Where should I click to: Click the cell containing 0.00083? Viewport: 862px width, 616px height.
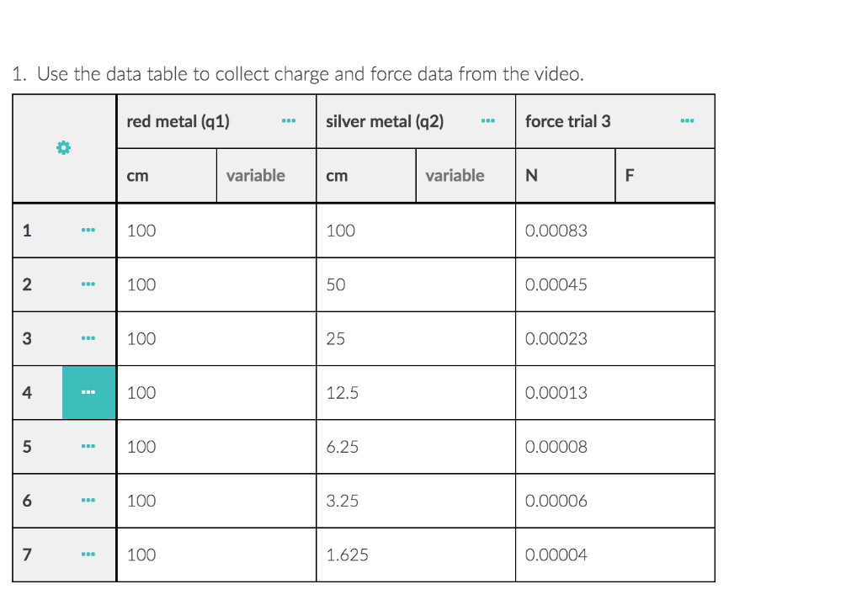tap(556, 230)
